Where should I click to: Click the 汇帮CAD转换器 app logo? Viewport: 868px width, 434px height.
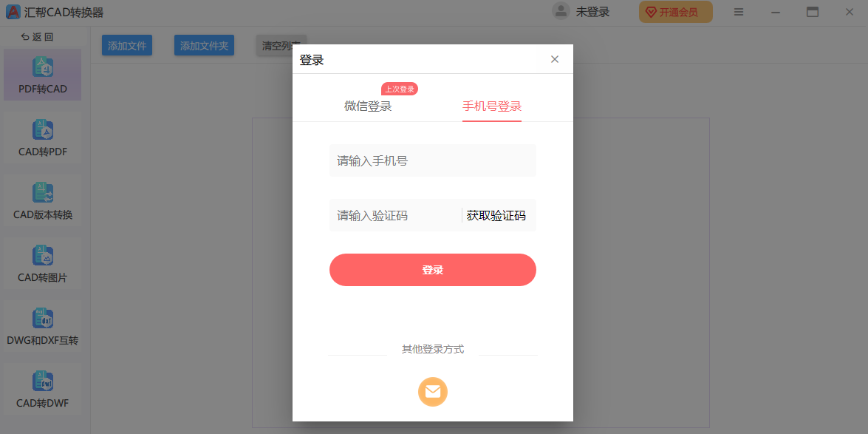[x=13, y=12]
